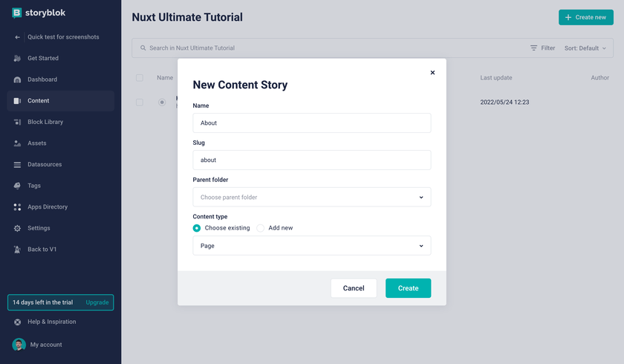This screenshot has width=624, height=364.
Task: Open the Sort: Default dropdown
Action: [x=585, y=48]
